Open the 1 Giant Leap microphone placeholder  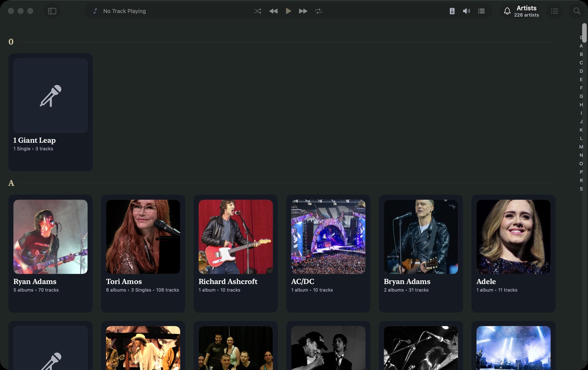tap(51, 96)
